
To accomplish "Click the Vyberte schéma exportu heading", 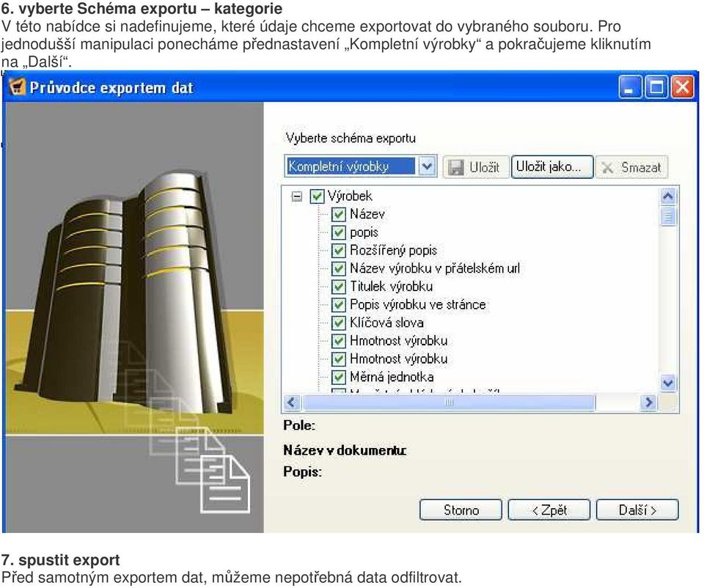I will pos(351,138).
